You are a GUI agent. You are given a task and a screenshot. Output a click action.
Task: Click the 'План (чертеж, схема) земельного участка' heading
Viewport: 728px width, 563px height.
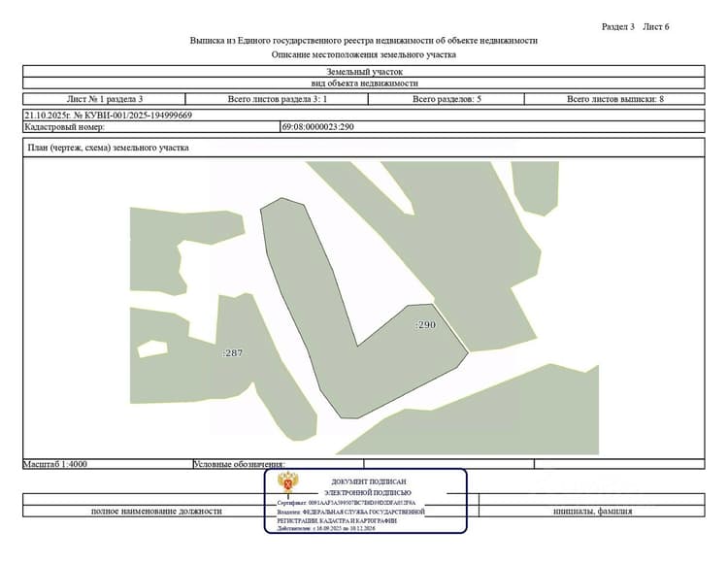pos(108,148)
